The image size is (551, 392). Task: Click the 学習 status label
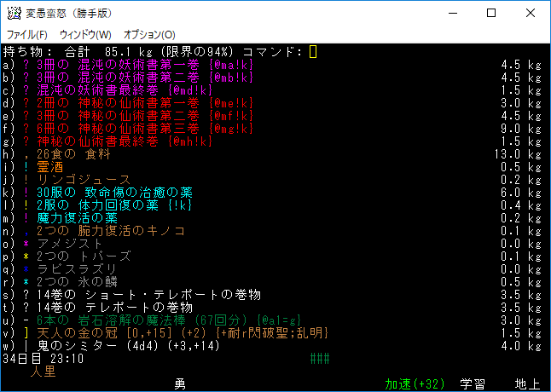pyautogui.click(x=473, y=384)
